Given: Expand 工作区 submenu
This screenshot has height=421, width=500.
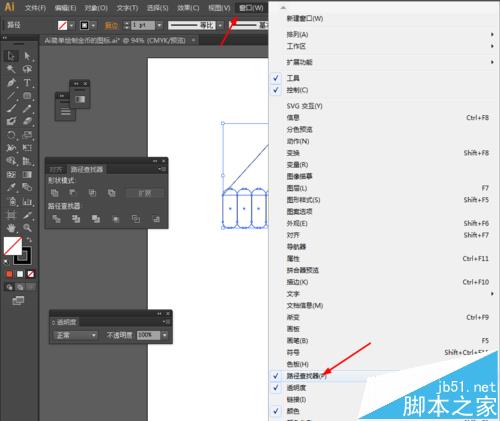Looking at the screenshot, I should [383, 46].
